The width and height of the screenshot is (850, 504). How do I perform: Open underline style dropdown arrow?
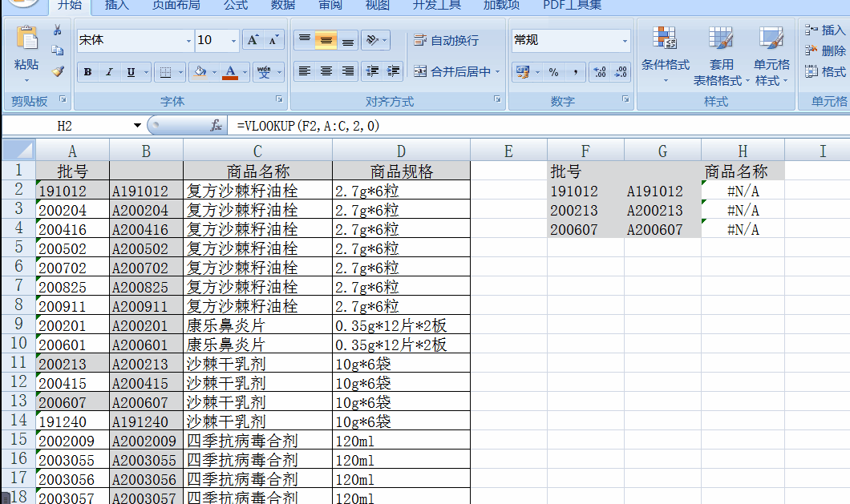click(x=146, y=72)
